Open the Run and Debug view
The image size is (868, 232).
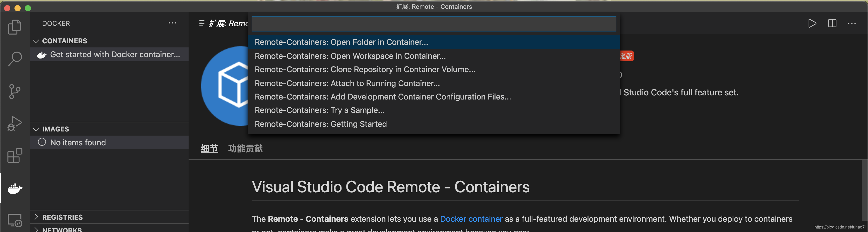(14, 123)
